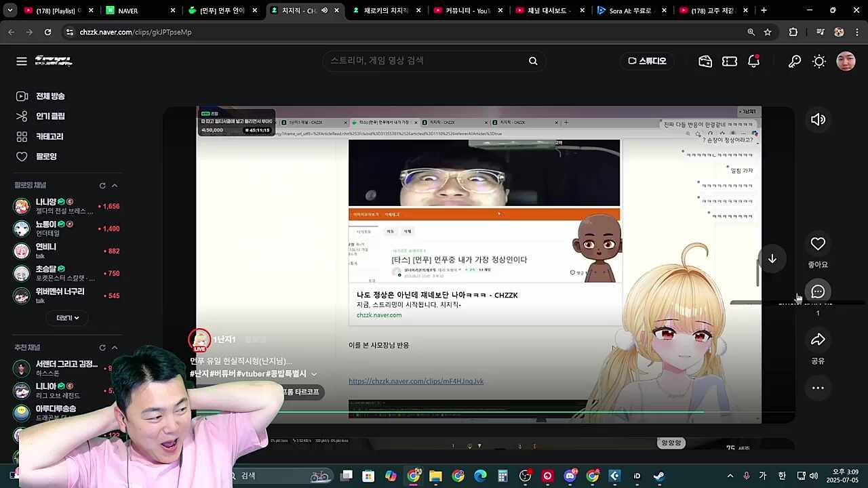Viewport: 868px width, 488px height.
Task: Open the hamburger menu in Chzzk header
Action: tap(22, 61)
